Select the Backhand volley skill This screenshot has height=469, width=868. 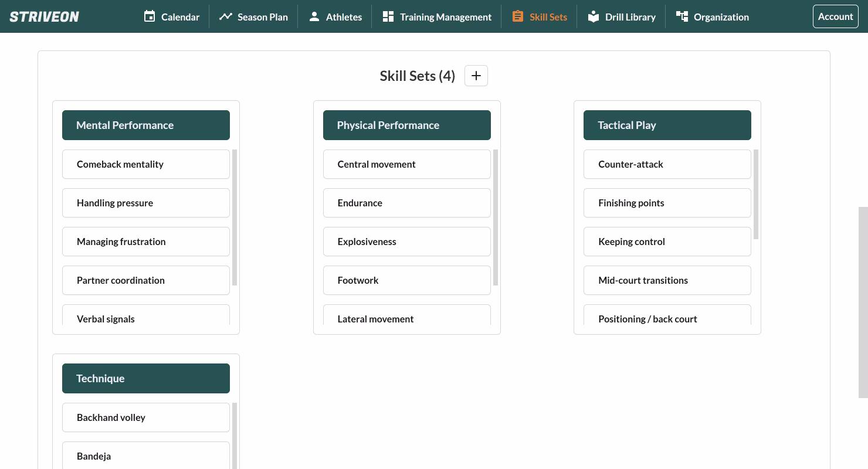coord(146,417)
